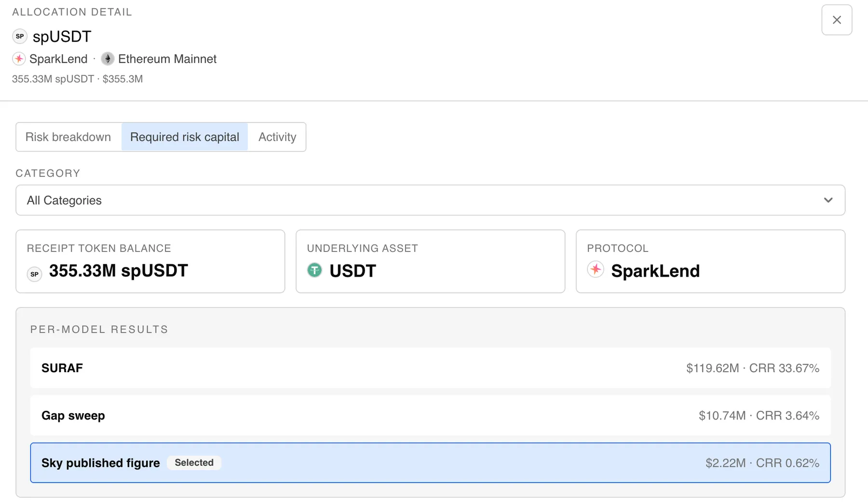Click the Ethereum Mainnet label
This screenshot has height=502, width=868.
pyautogui.click(x=167, y=59)
